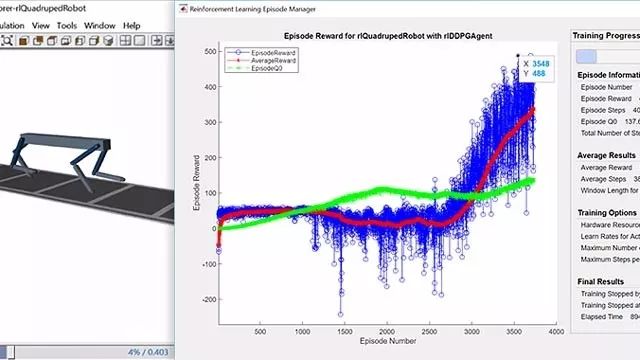Click the 'Episode Reward' y-axis label
Viewport: 640px width, 360px height.
pyautogui.click(x=196, y=182)
